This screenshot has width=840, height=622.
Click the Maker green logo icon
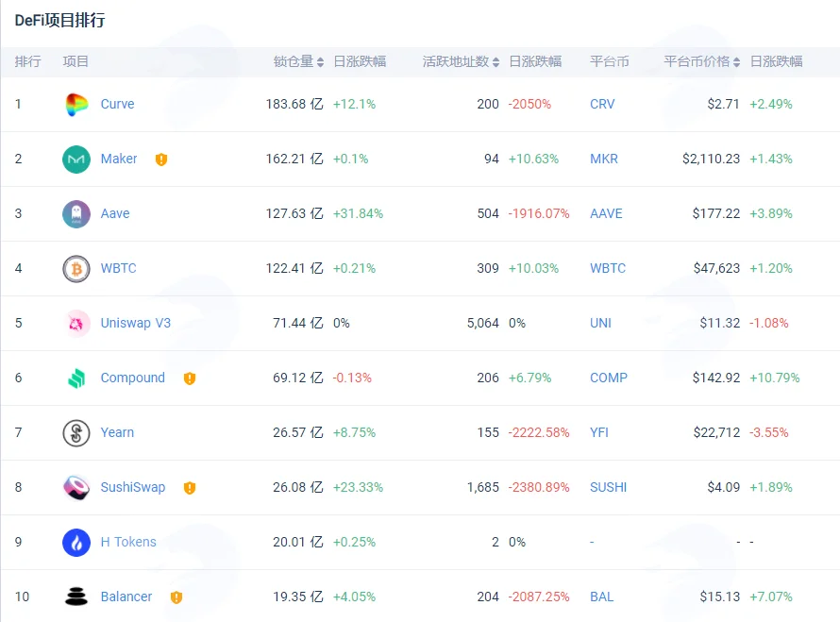point(76,160)
